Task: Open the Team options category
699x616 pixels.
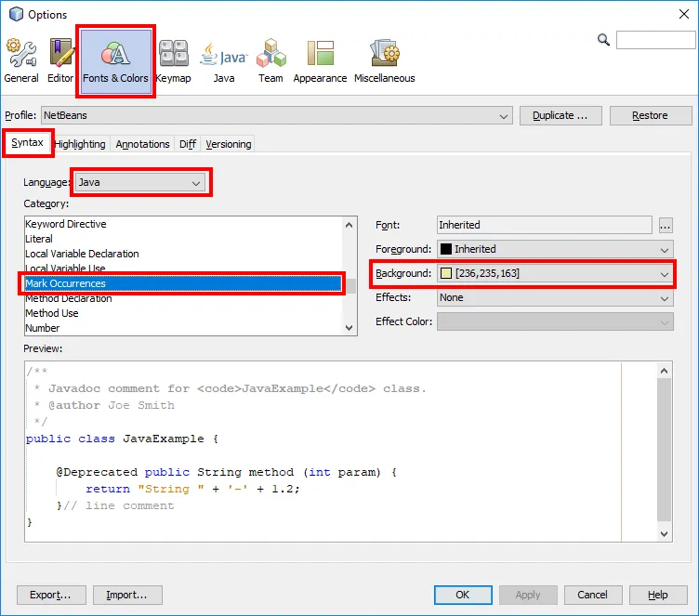Action: coord(270,61)
